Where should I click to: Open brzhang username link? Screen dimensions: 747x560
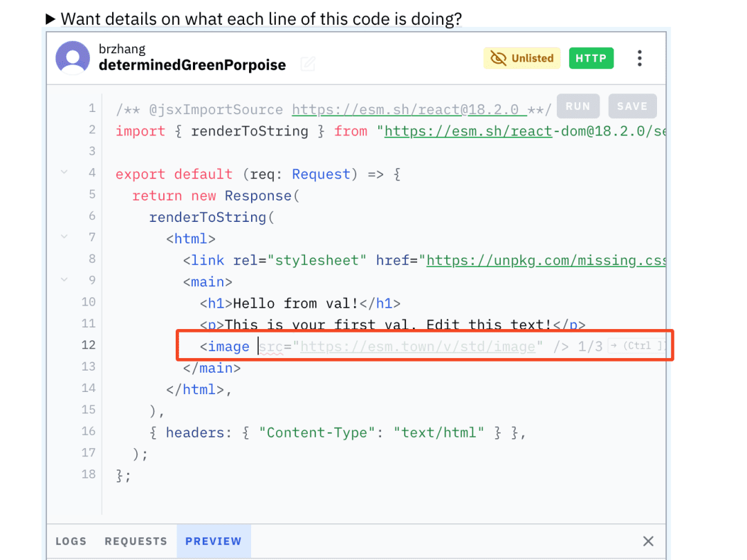[122, 48]
